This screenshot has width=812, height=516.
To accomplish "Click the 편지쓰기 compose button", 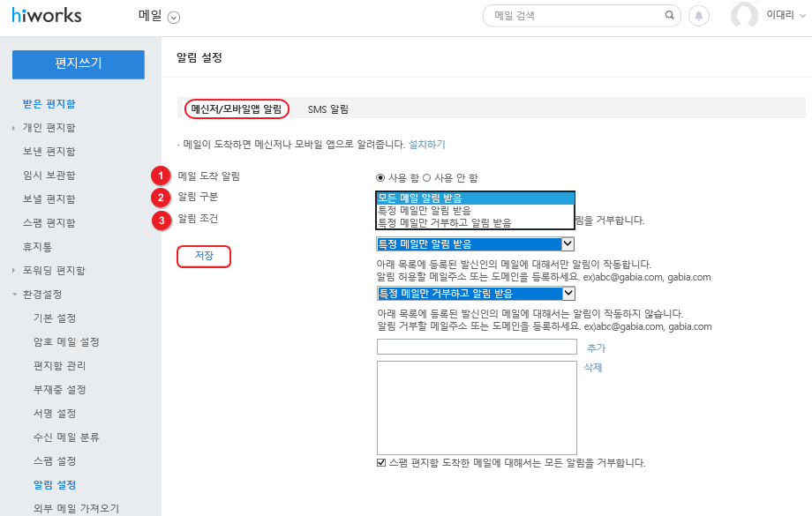I will coord(79,64).
